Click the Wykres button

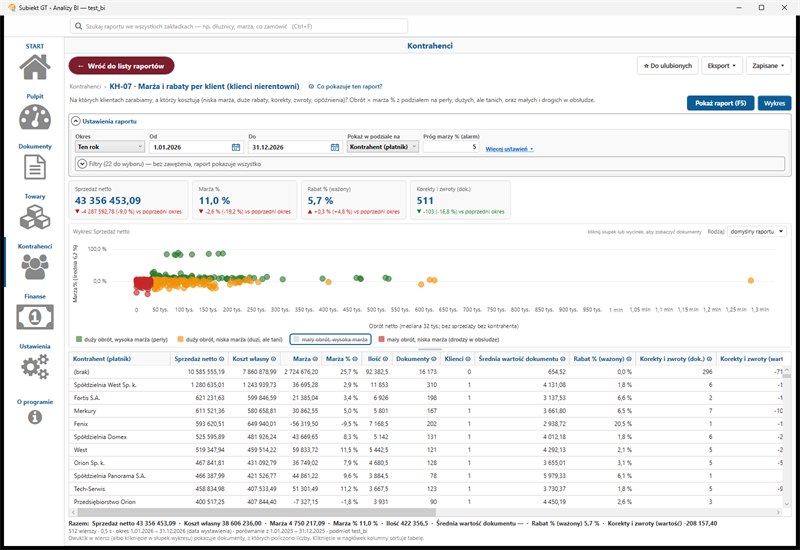coord(774,103)
